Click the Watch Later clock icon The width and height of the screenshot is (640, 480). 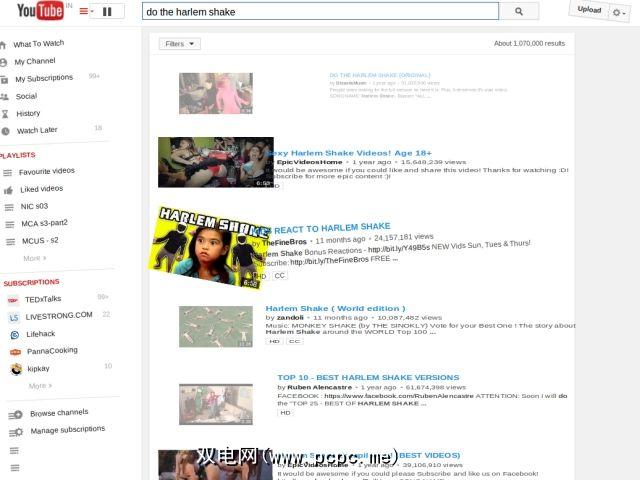click(5, 131)
